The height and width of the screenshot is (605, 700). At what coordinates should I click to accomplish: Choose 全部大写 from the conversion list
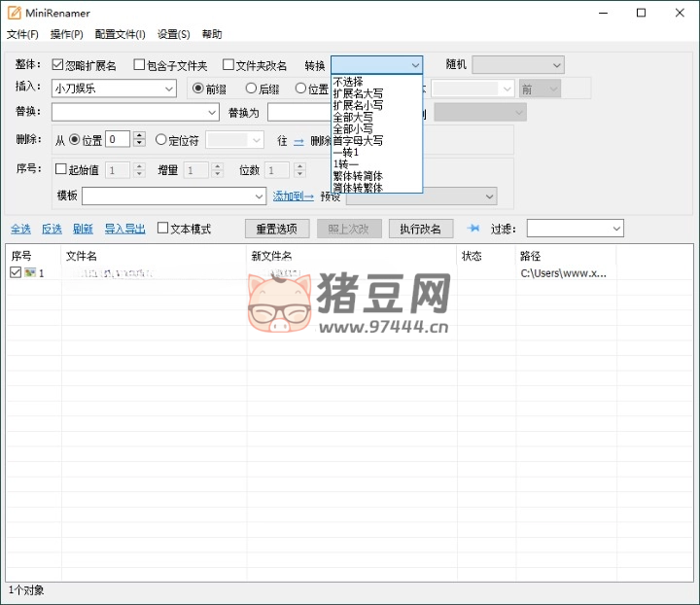click(352, 117)
